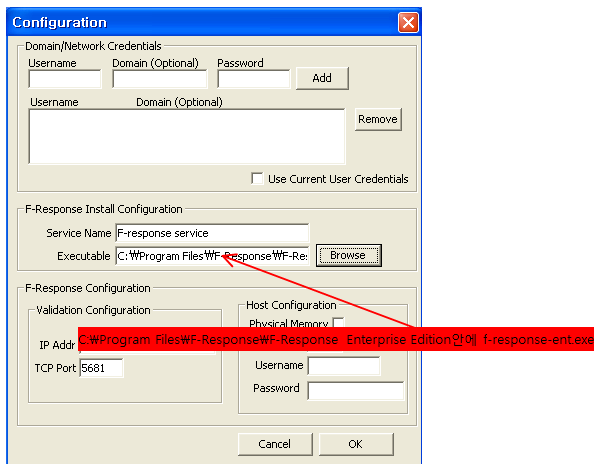The height and width of the screenshot is (466, 609).
Task: Click the Configuration title bar text
Action: point(59,23)
